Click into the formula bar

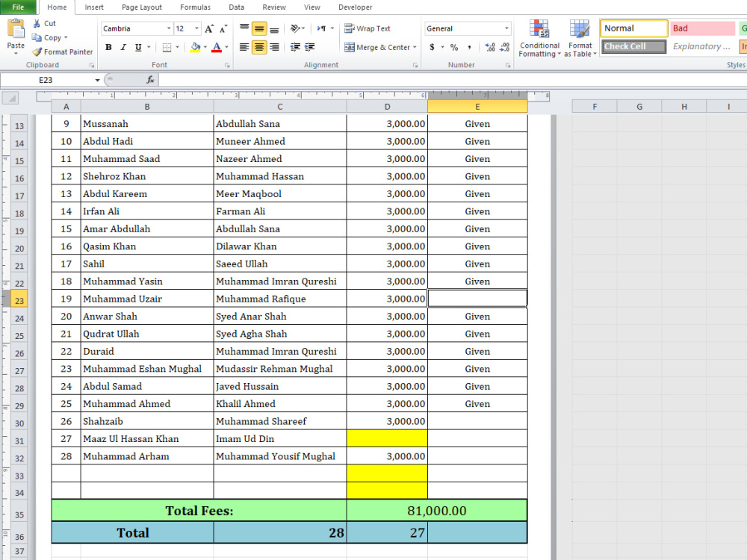point(453,80)
